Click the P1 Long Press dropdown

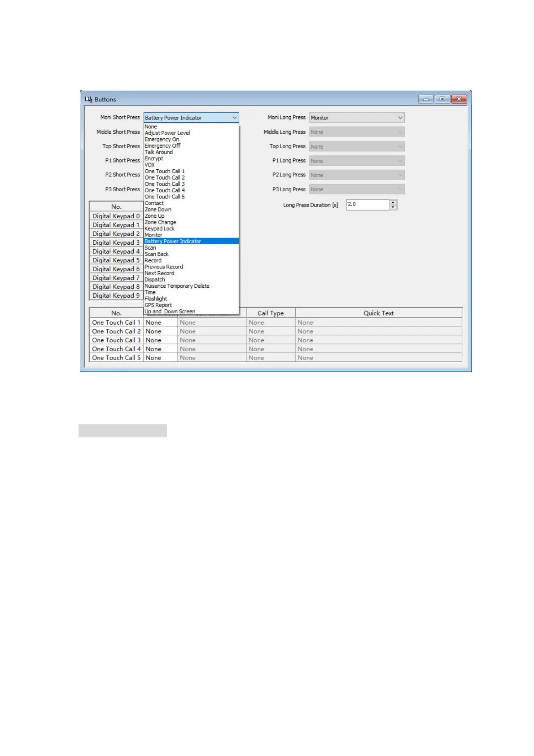pyautogui.click(x=357, y=161)
